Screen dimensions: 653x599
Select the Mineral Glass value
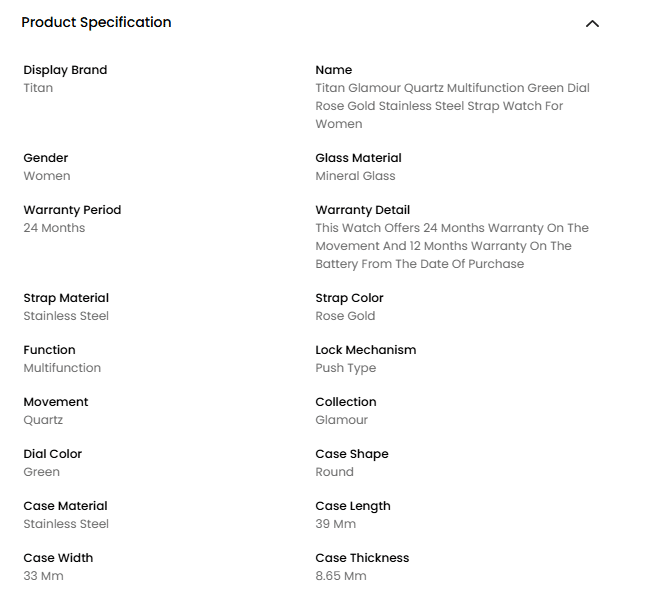pyautogui.click(x=355, y=176)
